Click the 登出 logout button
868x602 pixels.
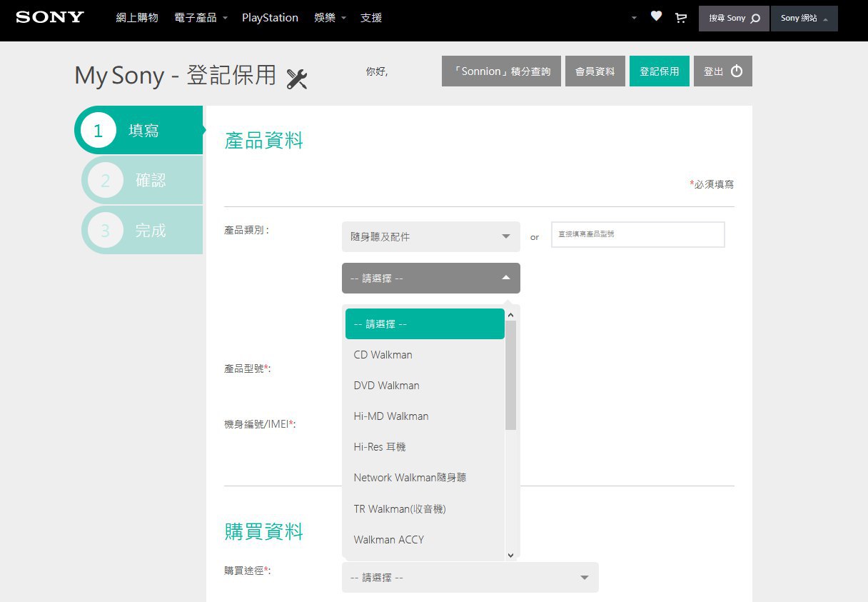(x=723, y=71)
